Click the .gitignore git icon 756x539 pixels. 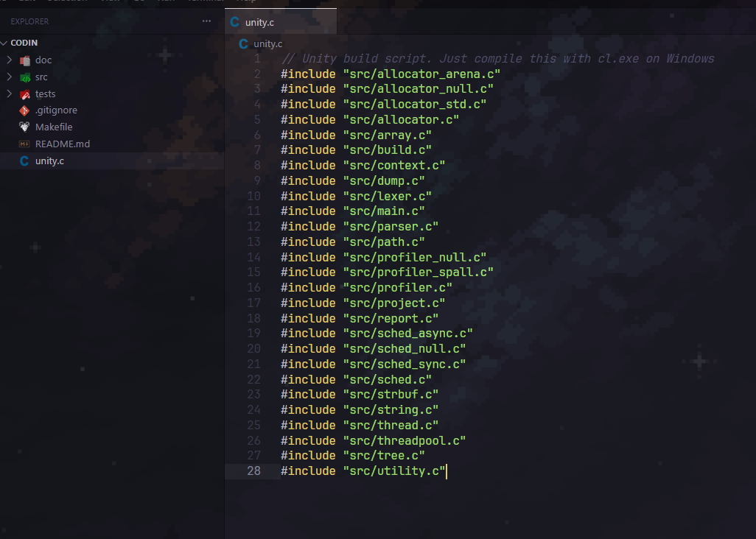pos(24,110)
